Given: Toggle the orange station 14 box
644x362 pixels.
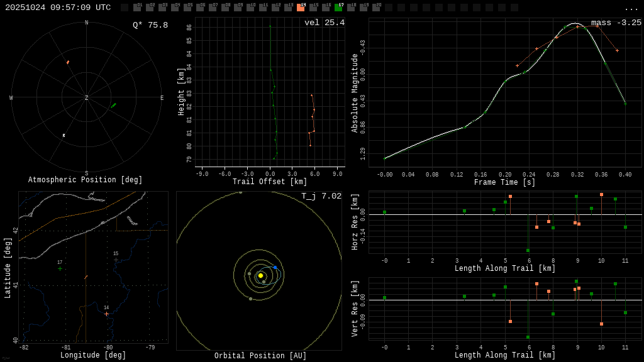Looking at the screenshot, I should [301, 8].
